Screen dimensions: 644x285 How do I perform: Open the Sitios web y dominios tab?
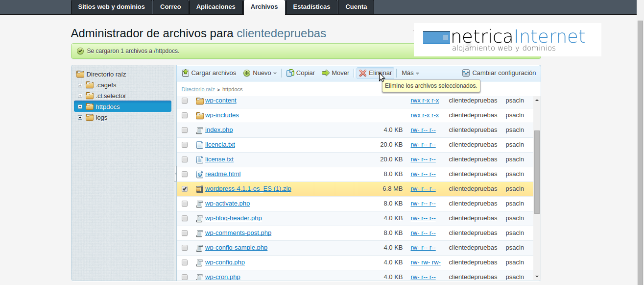(x=111, y=7)
